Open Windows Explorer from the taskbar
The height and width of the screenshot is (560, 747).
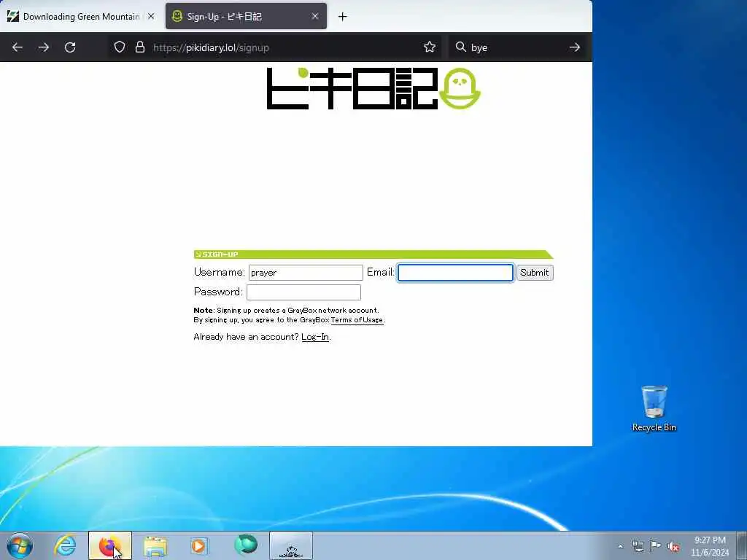click(x=155, y=545)
